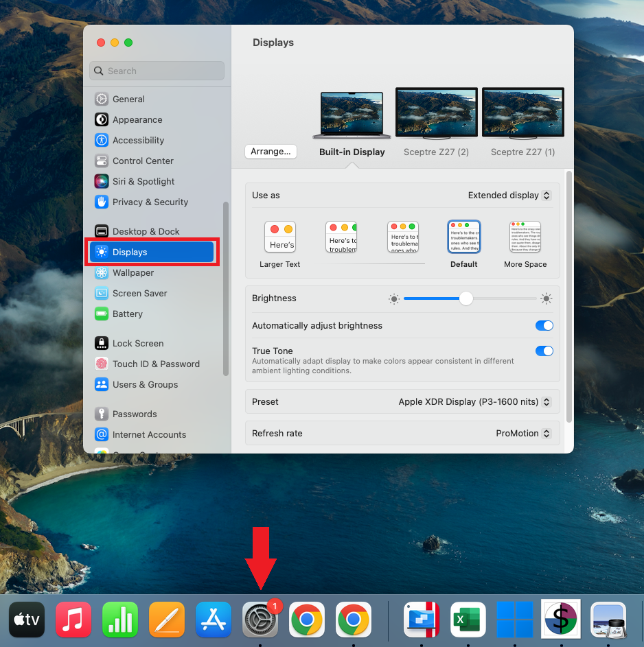Open Microsoft Excel from the Dock
Viewport: 644px width, 647px height.
[x=468, y=619]
